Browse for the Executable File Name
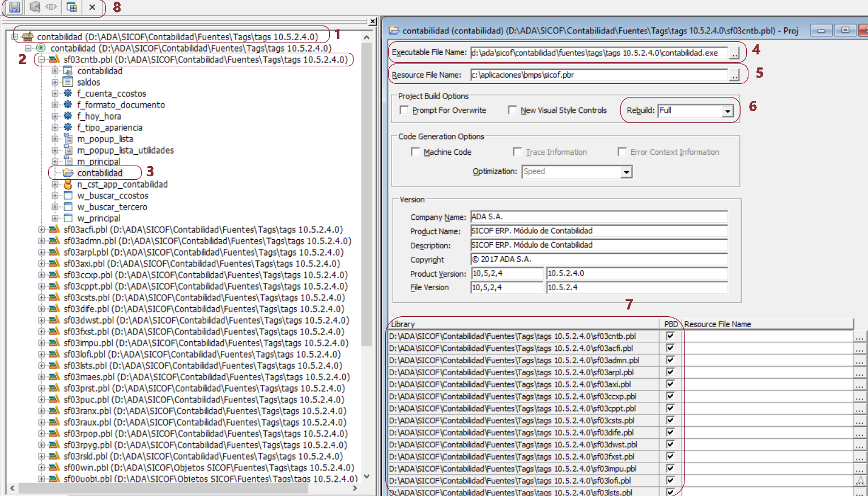 pyautogui.click(x=734, y=53)
